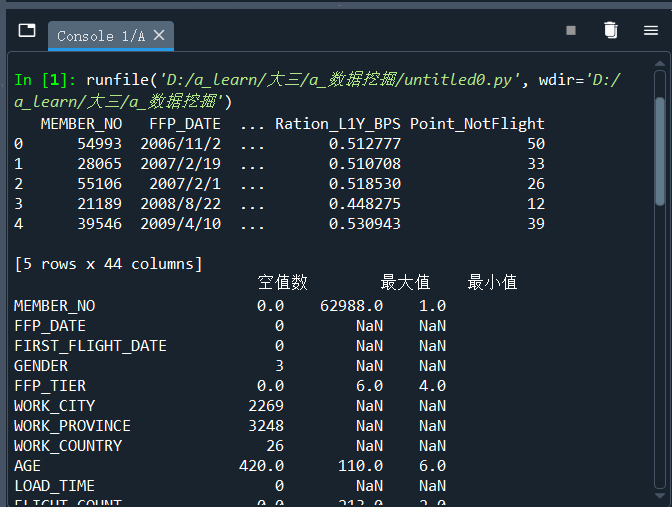Click the AGE max value 110.0

click(360, 466)
